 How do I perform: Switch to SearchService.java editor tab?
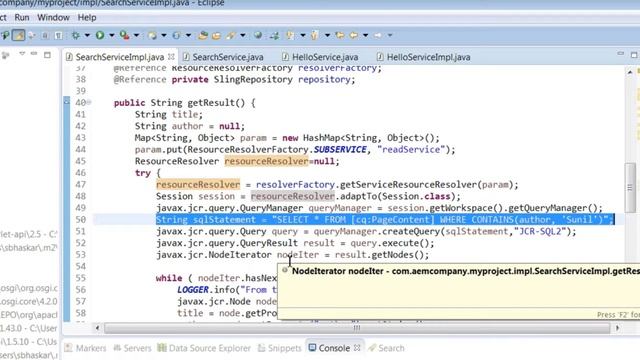pos(228,57)
